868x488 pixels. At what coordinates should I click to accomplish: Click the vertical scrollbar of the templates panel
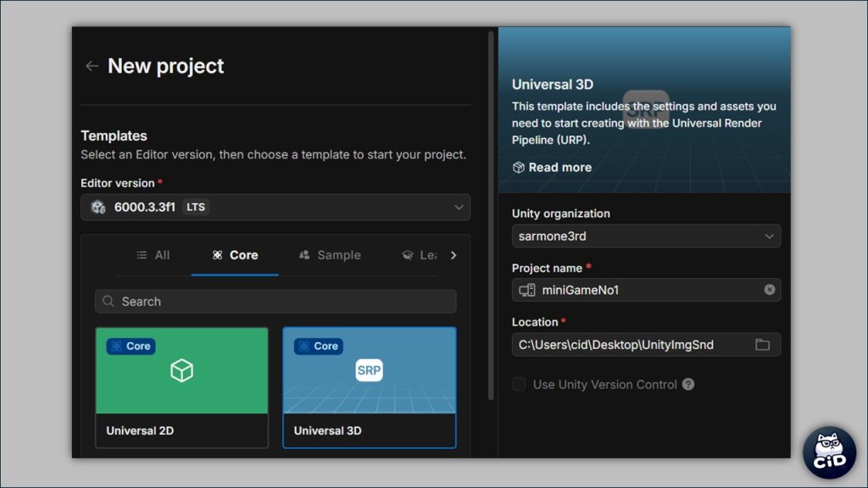(491, 212)
